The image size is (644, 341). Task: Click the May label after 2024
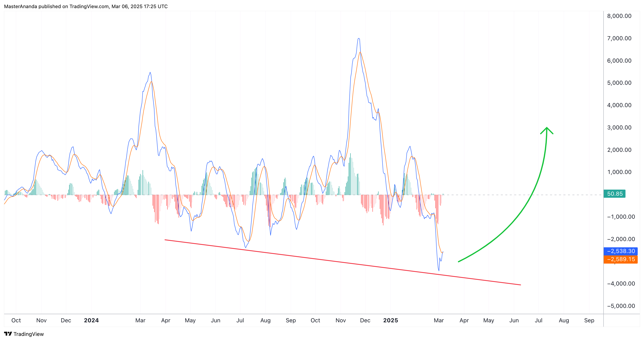(190, 320)
